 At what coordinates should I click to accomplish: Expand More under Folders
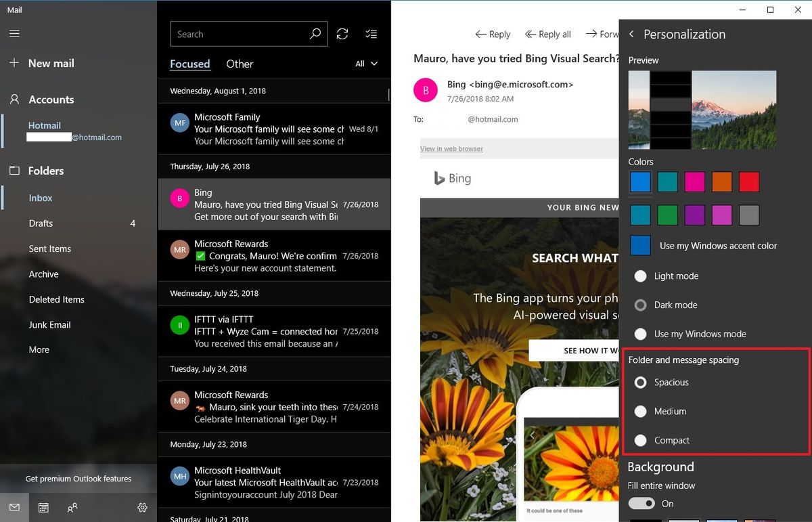pyautogui.click(x=39, y=349)
